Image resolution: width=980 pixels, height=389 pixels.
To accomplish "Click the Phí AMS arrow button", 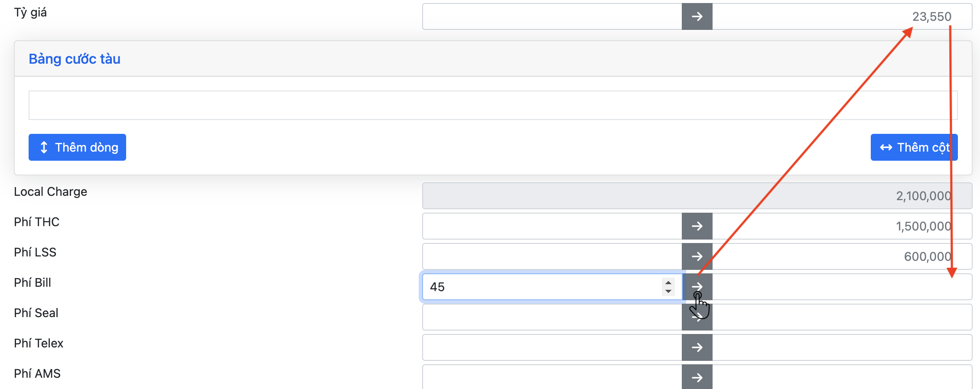I will pos(697,377).
